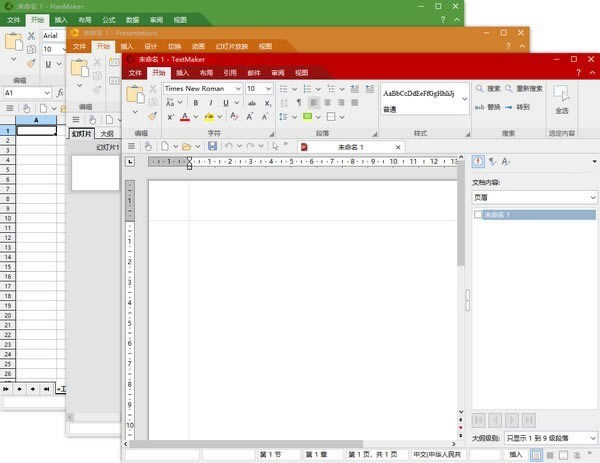Image resolution: width=600 pixels, height=463 pixels.
Task: Click the Bold button in TextMaker ribbon
Action: point(197,103)
